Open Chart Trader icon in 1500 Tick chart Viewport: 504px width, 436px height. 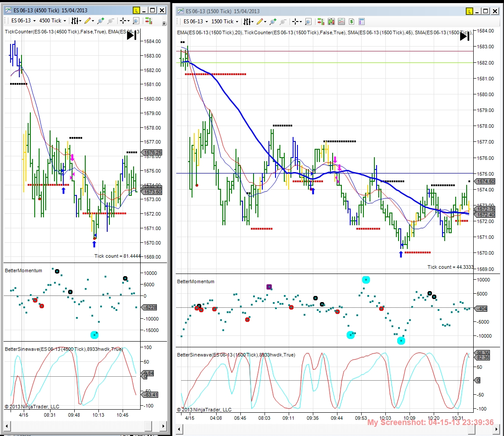321,22
